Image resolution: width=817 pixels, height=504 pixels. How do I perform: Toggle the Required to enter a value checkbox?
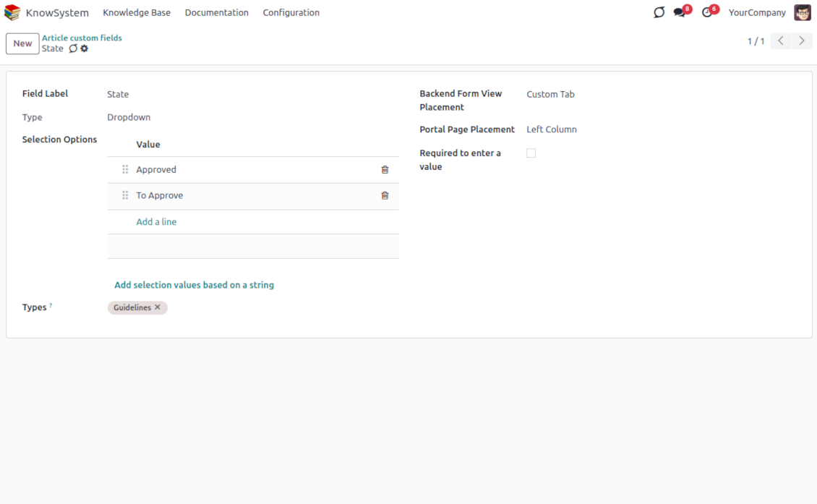point(531,153)
